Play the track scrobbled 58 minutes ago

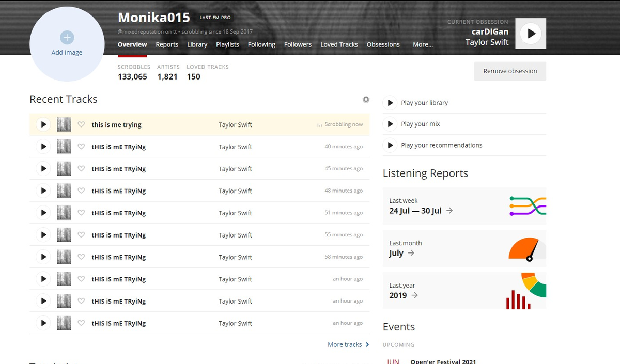tap(43, 257)
